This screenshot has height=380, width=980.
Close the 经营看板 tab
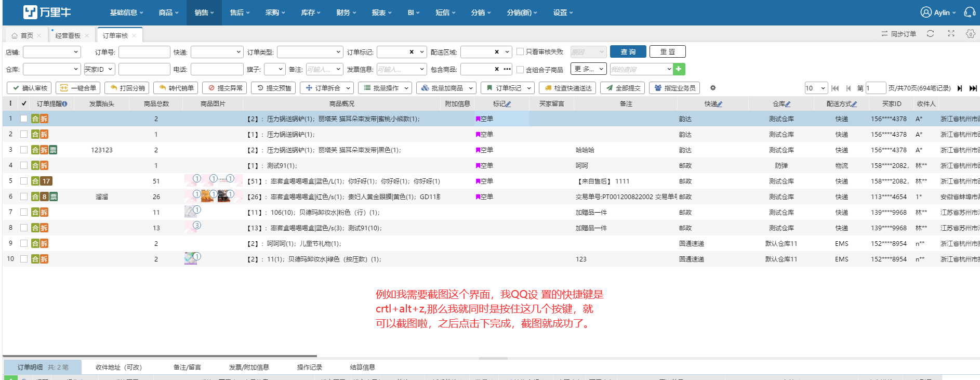87,35
